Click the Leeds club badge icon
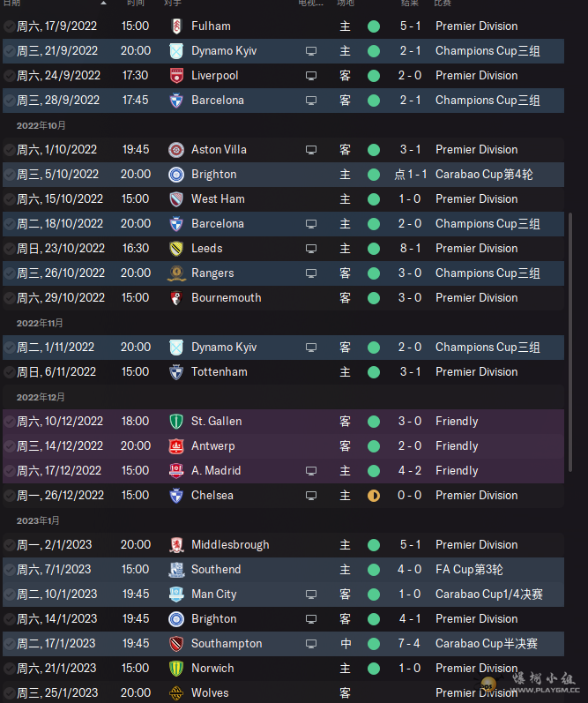The height and width of the screenshot is (703, 588). [176, 249]
